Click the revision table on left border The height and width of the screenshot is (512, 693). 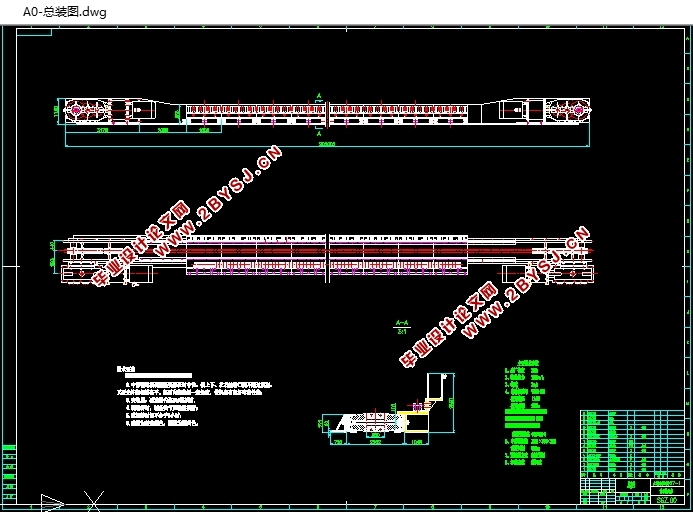(x=9, y=473)
